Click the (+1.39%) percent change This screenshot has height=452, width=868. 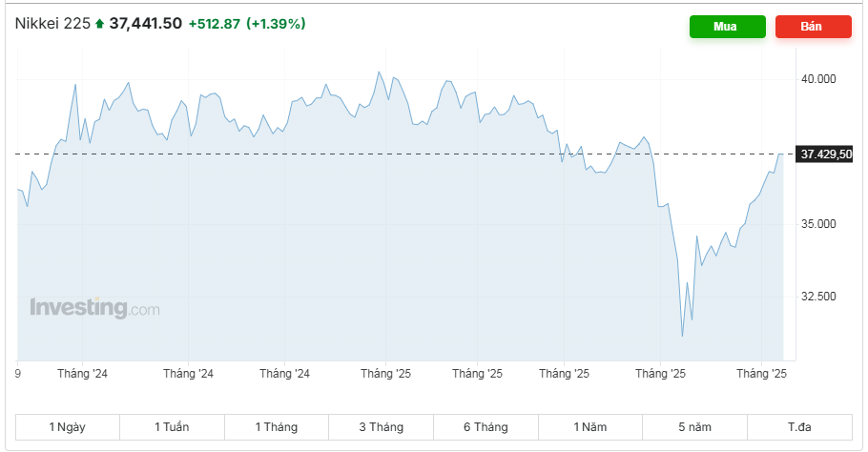pos(276,24)
